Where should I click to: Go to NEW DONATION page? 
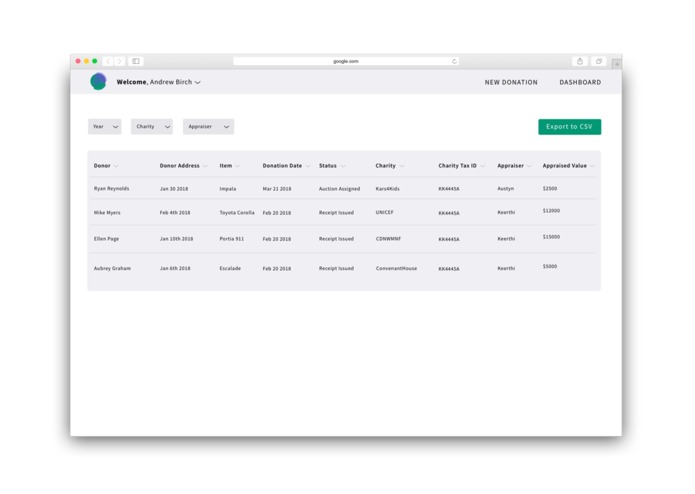[x=511, y=82]
